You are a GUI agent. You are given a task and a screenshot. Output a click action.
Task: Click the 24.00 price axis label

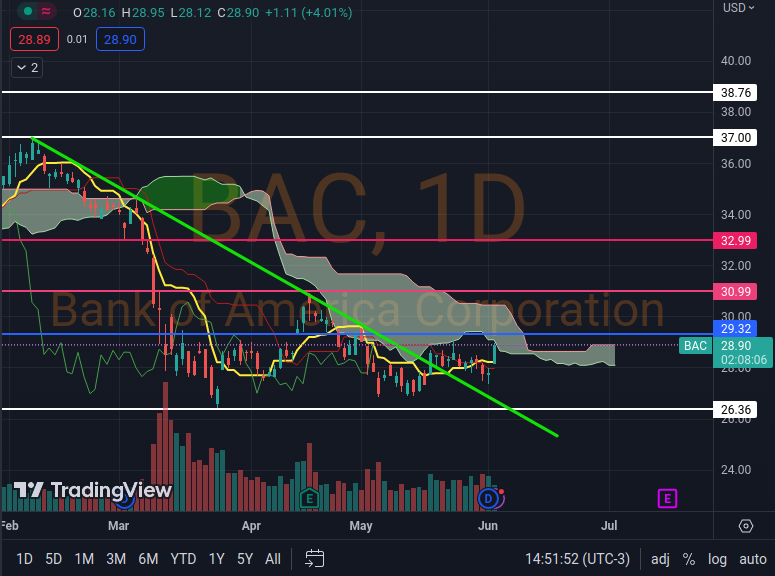point(735,470)
